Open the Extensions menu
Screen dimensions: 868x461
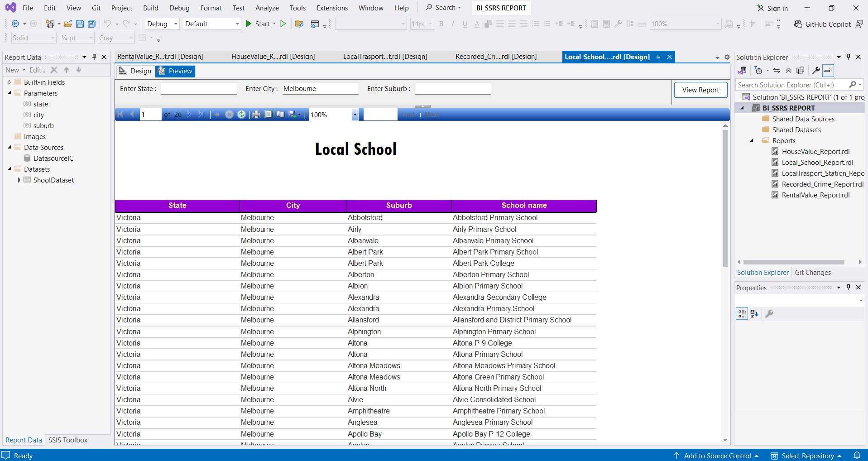[332, 8]
